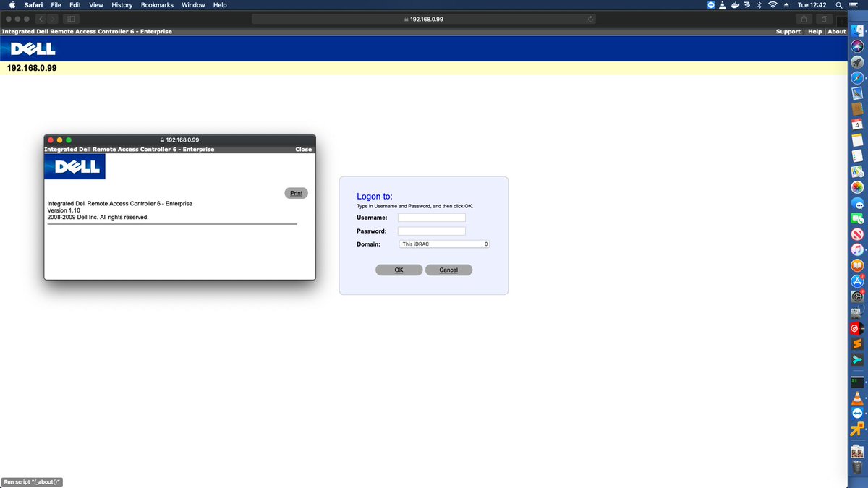The width and height of the screenshot is (868, 488).
Task: Open Photos icon in the Dock
Action: tap(857, 187)
